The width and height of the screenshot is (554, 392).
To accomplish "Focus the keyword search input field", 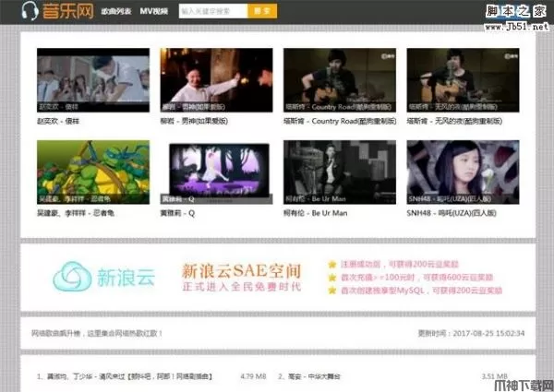I will pos(213,11).
